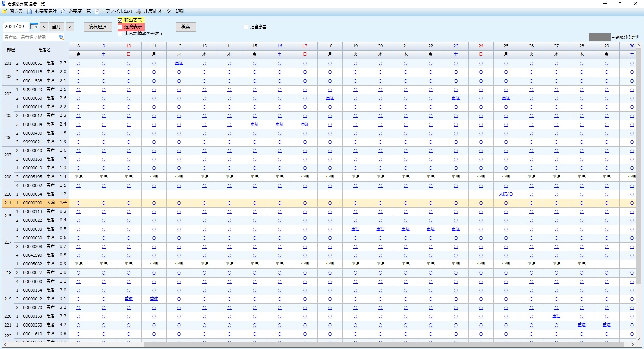Screen dimensions: 644x349
Task: Click the magnifier icon in patient search
Action: 61,37
